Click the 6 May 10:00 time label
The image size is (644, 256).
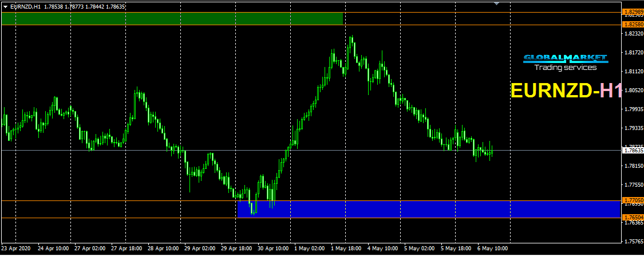coord(493,249)
